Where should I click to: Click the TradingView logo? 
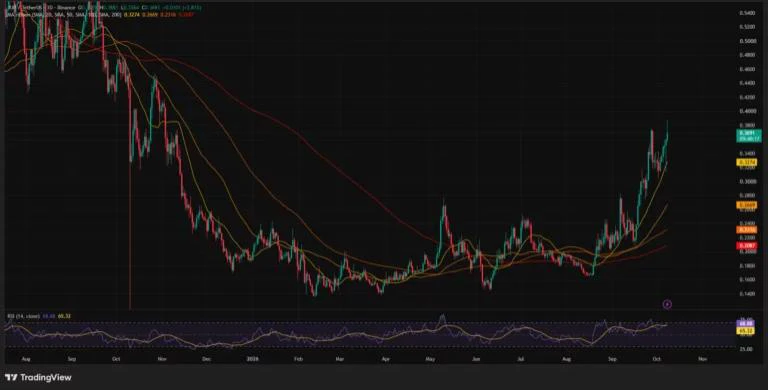point(38,377)
